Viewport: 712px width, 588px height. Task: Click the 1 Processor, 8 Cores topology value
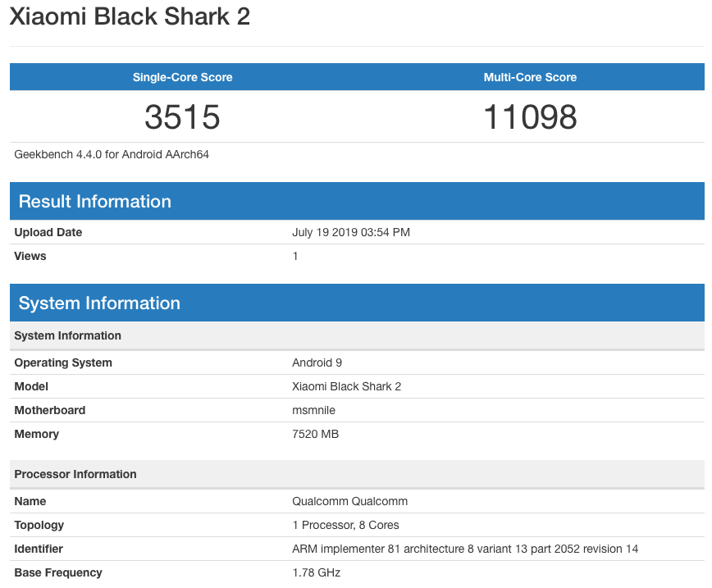click(x=345, y=525)
